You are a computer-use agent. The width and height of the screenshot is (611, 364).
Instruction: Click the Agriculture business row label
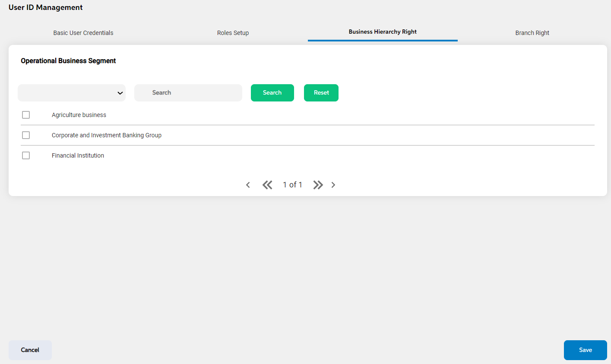point(79,115)
